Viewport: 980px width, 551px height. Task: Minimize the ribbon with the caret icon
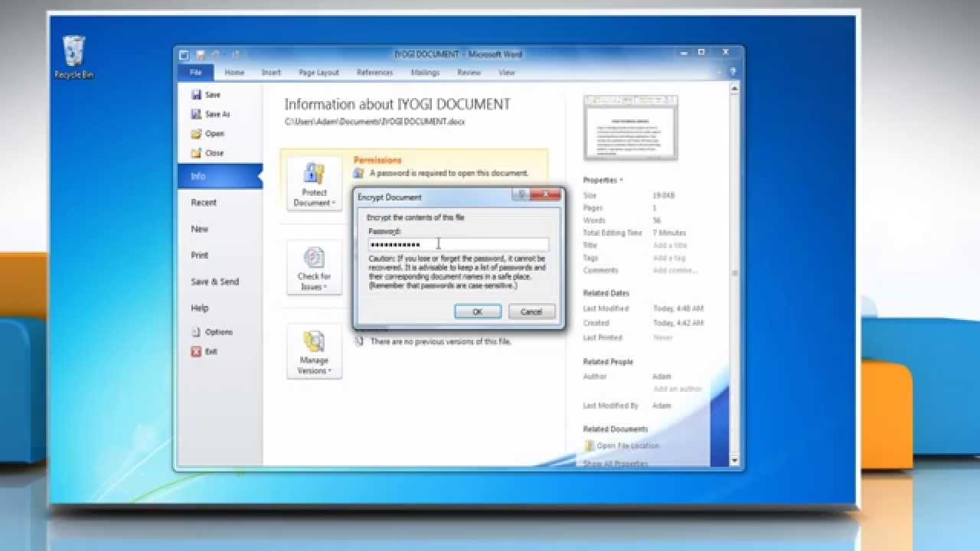720,71
